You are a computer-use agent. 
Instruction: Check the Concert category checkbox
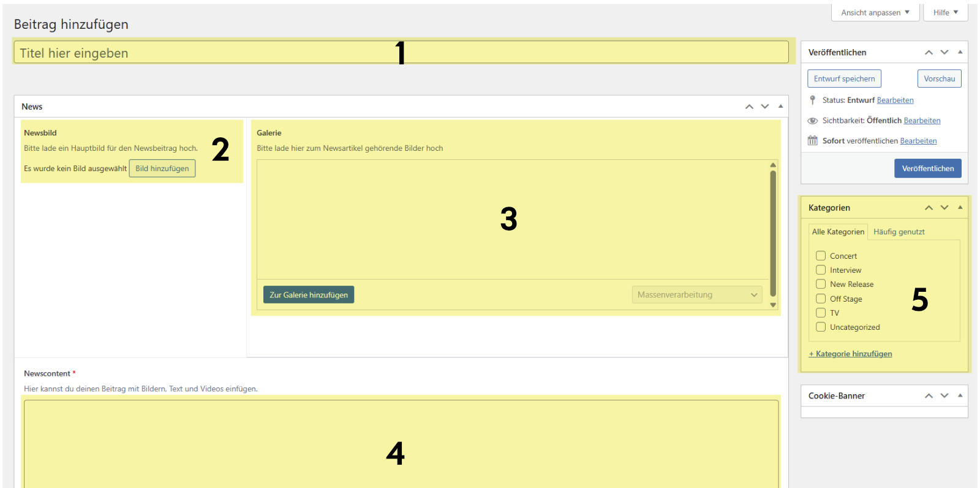coord(821,256)
